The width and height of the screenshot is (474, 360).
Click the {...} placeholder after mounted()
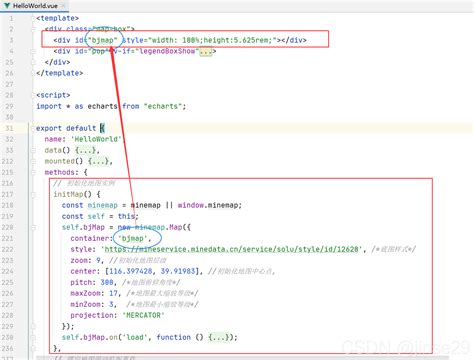99,161
